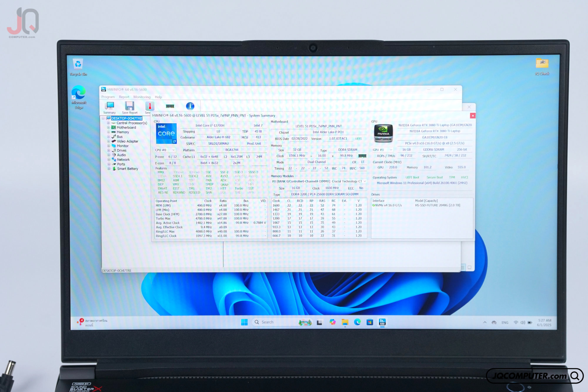
Task: Open the Windows Start menu
Action: 244,322
